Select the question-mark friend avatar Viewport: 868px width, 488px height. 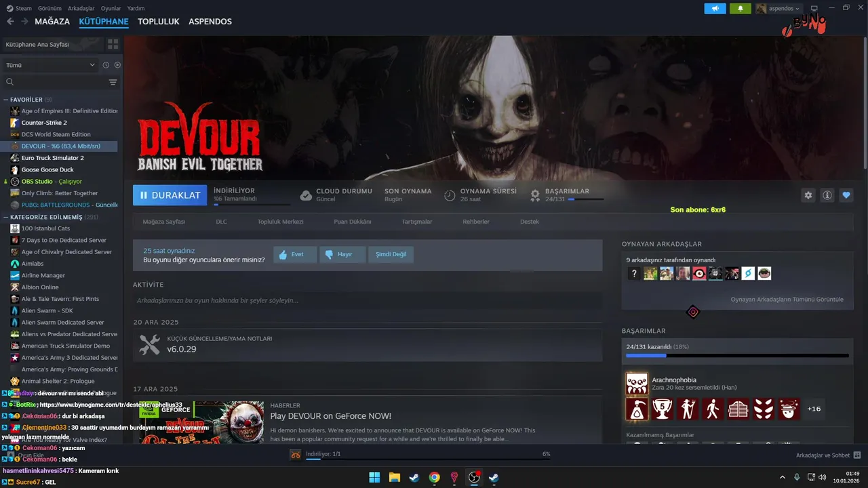(634, 274)
